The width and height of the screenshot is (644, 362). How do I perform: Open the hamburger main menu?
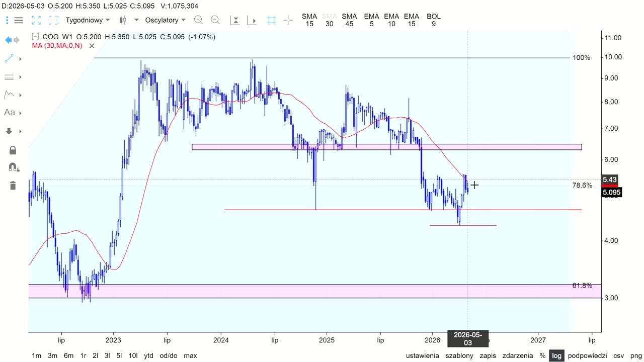[19, 20]
